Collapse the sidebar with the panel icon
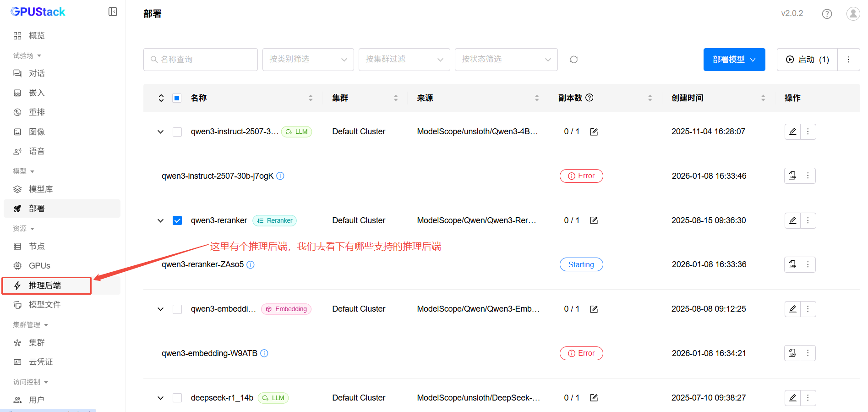The width and height of the screenshot is (868, 412). pyautogui.click(x=113, y=12)
